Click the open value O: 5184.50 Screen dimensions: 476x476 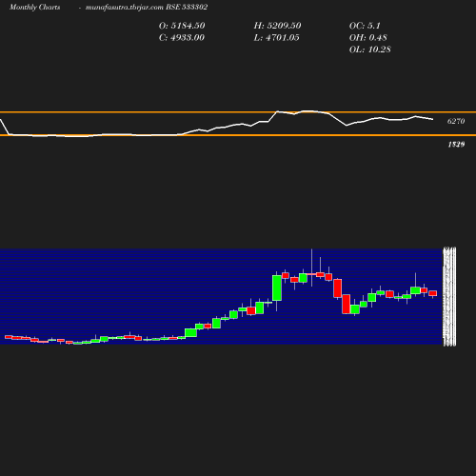(x=182, y=26)
